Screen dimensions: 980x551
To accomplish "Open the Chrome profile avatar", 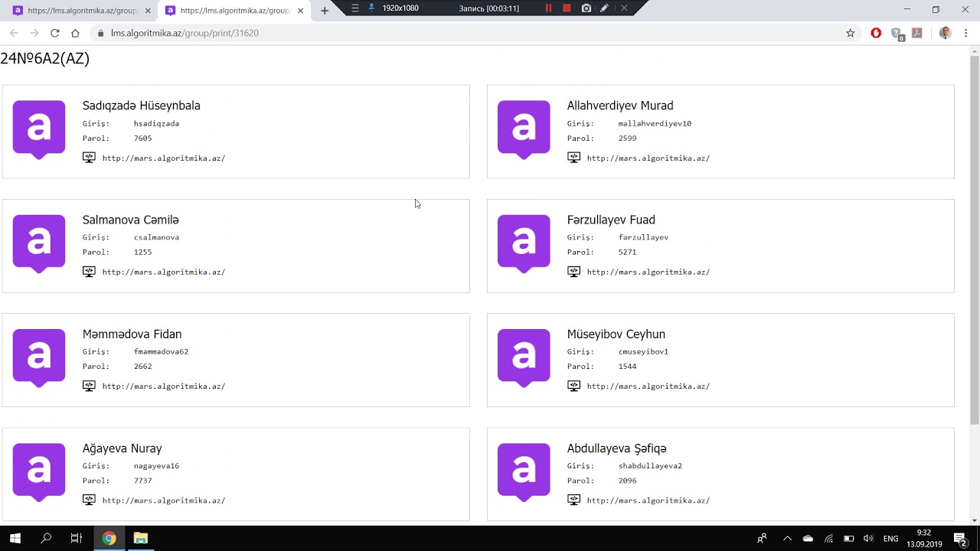I will click(945, 33).
